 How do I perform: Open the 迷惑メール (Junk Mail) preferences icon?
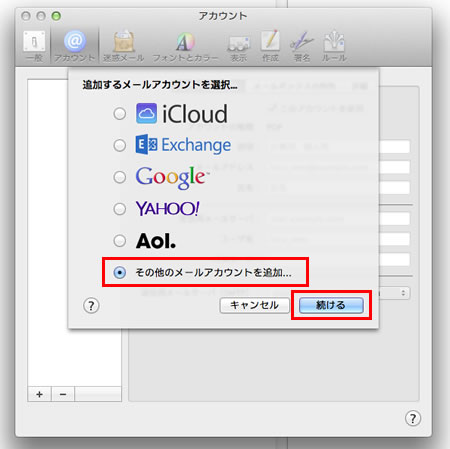(123, 45)
